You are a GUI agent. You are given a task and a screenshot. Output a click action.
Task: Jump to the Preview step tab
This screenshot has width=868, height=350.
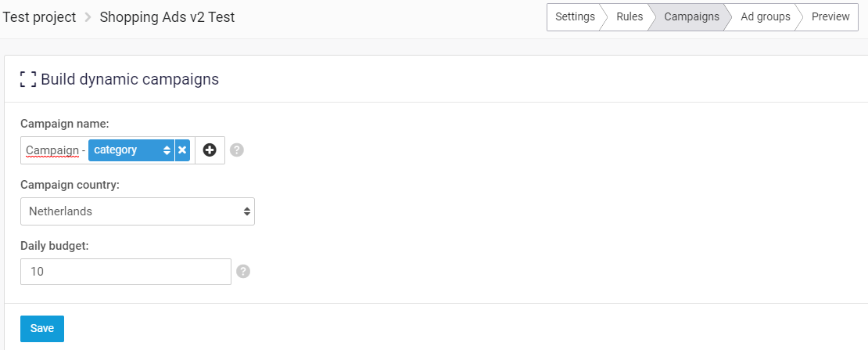pyautogui.click(x=830, y=16)
